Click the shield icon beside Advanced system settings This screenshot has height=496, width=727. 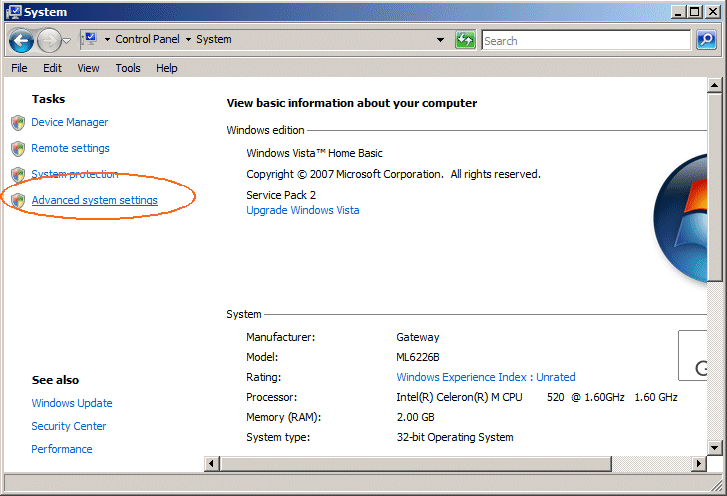18,201
